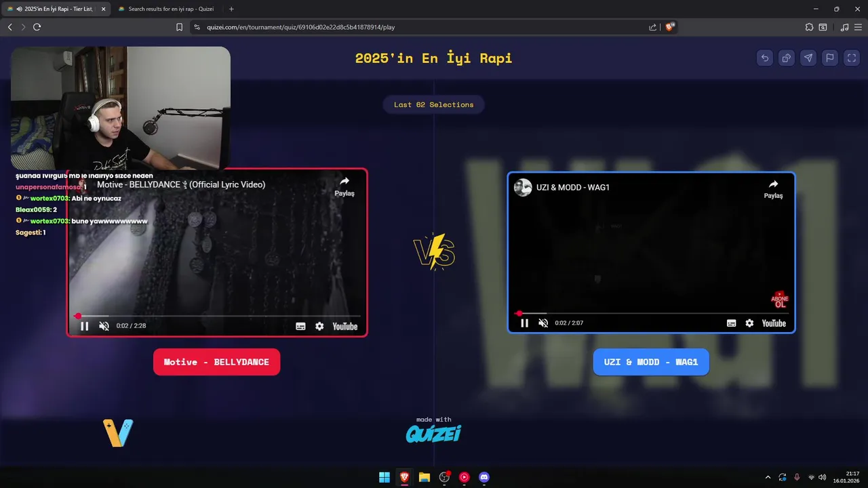The image size is (868, 488).
Task: Click the quizei.com address bar
Action: 420,27
